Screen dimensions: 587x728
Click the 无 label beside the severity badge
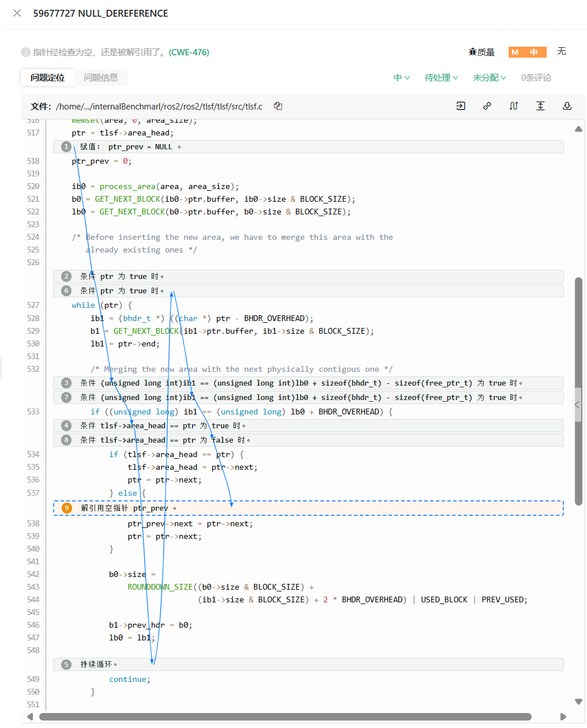pyautogui.click(x=562, y=52)
